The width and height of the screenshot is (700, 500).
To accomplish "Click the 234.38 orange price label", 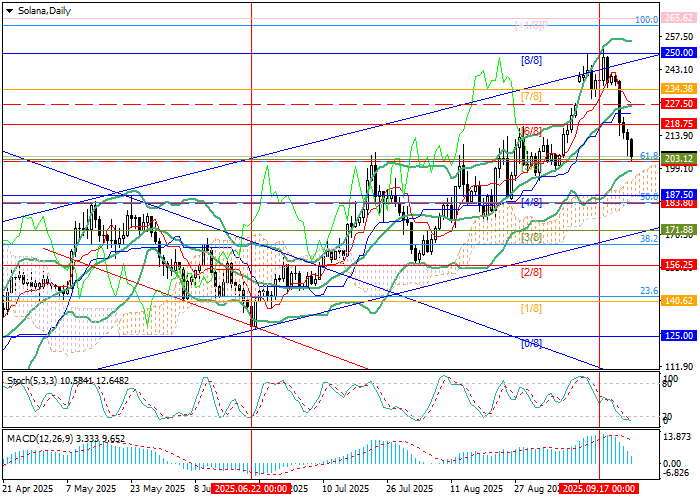I will pyautogui.click(x=678, y=88).
